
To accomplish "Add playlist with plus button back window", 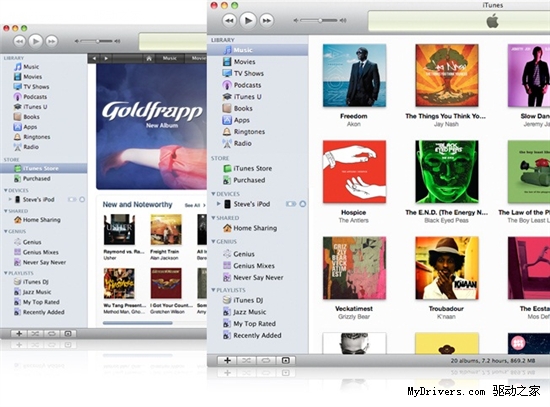I will (x=19, y=334).
